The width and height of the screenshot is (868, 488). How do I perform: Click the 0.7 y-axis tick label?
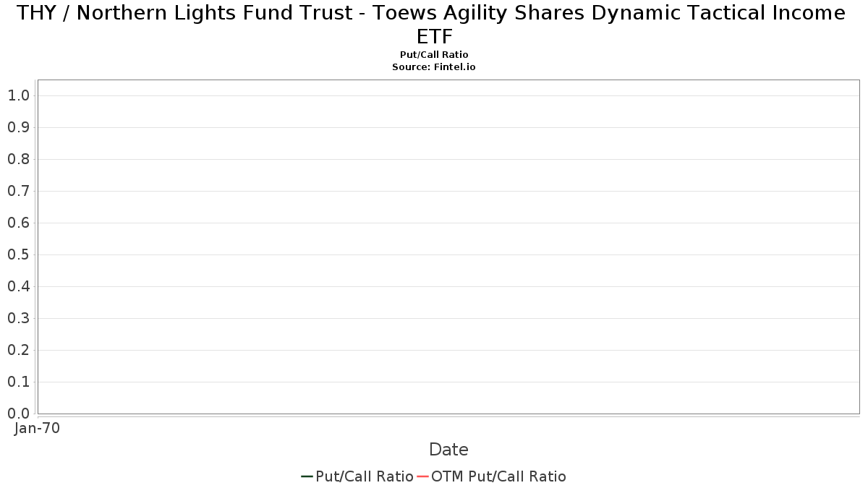click(19, 191)
